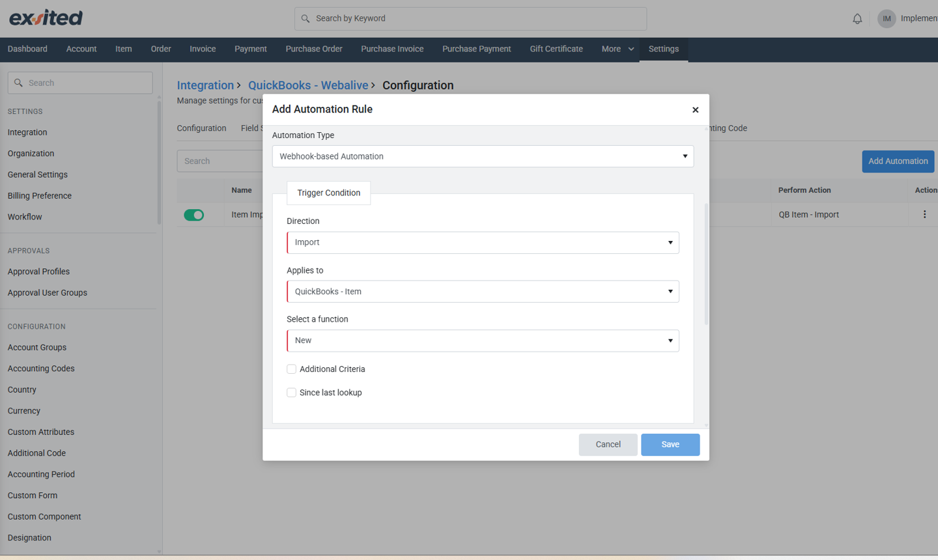Screen dimensions: 938x560
Task: Click the automation list Search field
Action: coord(220,161)
